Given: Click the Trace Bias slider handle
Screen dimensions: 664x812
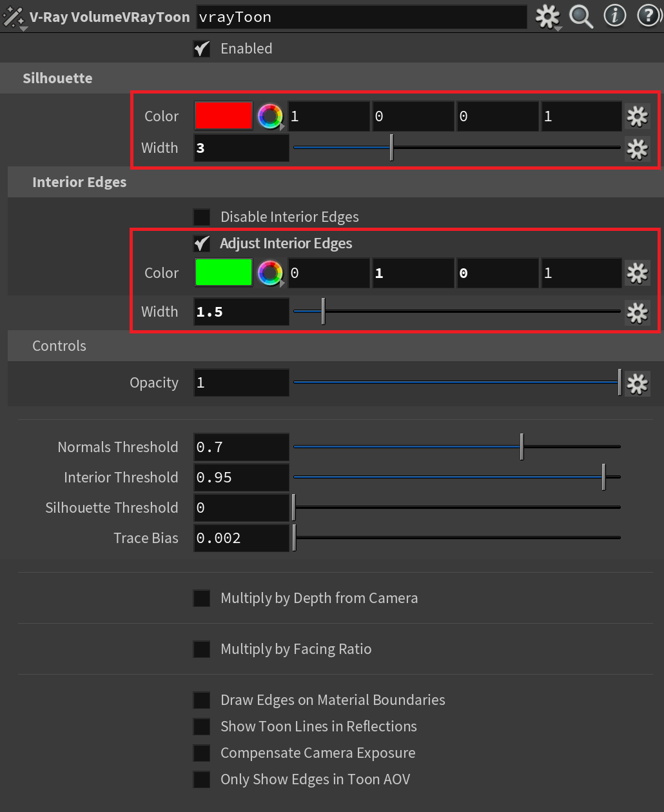Looking at the screenshot, I should (294, 538).
